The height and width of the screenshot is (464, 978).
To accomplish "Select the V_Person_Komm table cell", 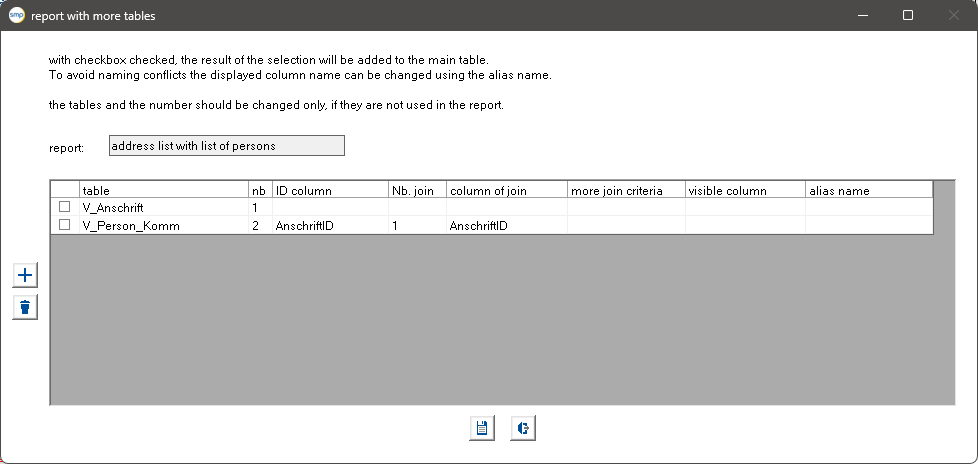I will [164, 226].
